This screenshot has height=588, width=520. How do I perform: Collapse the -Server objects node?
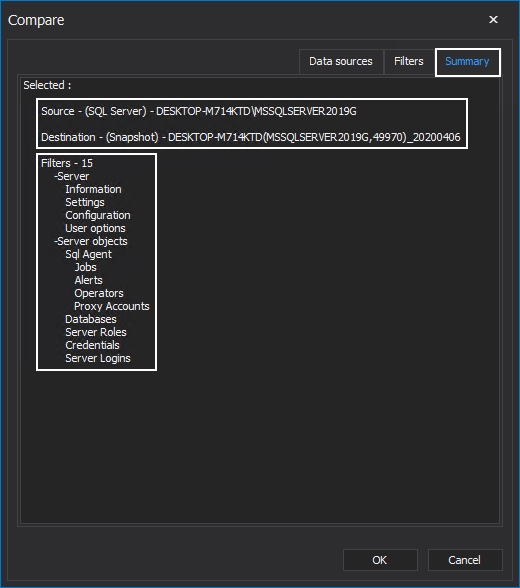[90, 241]
